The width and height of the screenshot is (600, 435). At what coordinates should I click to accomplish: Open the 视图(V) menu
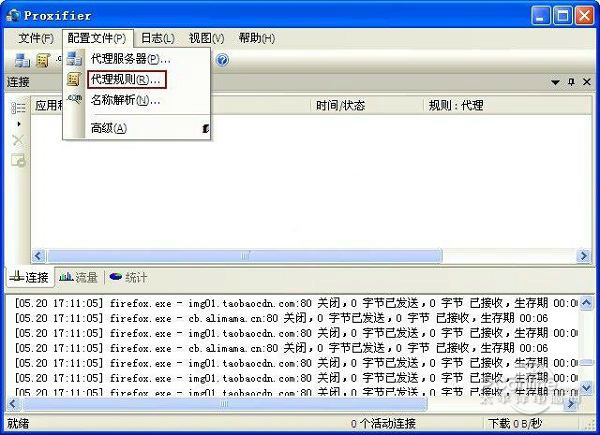[x=206, y=38]
